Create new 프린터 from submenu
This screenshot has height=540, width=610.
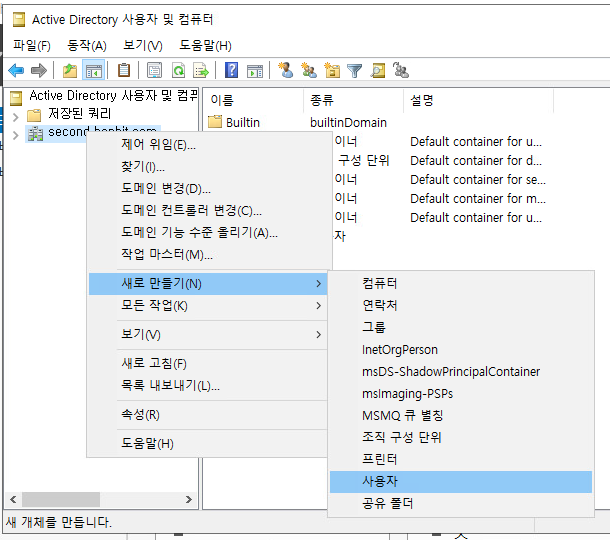click(x=461, y=459)
